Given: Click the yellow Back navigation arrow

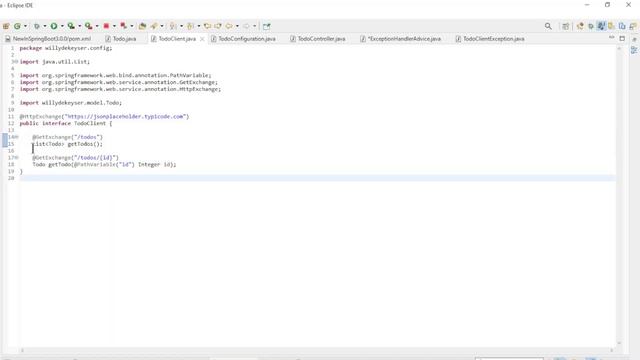Looking at the screenshot, I should click(229, 26).
